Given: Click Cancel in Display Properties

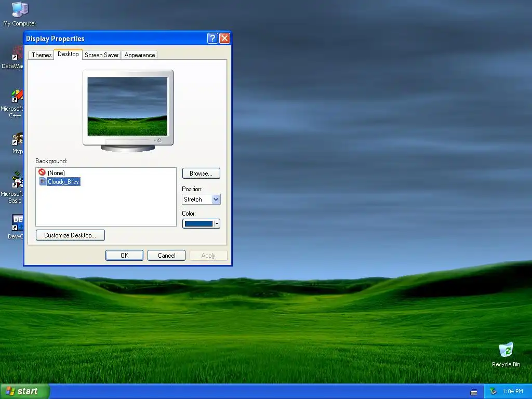Looking at the screenshot, I should click(167, 256).
